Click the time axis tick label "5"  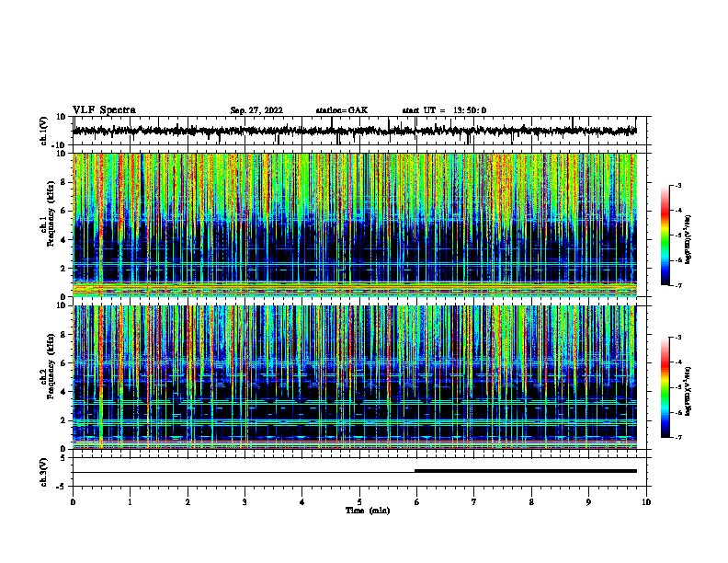point(359,502)
